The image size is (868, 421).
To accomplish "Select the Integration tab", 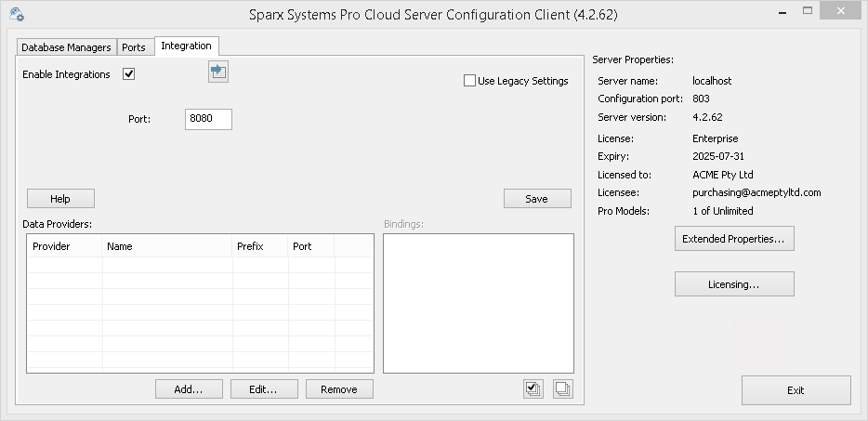I will coord(186,46).
